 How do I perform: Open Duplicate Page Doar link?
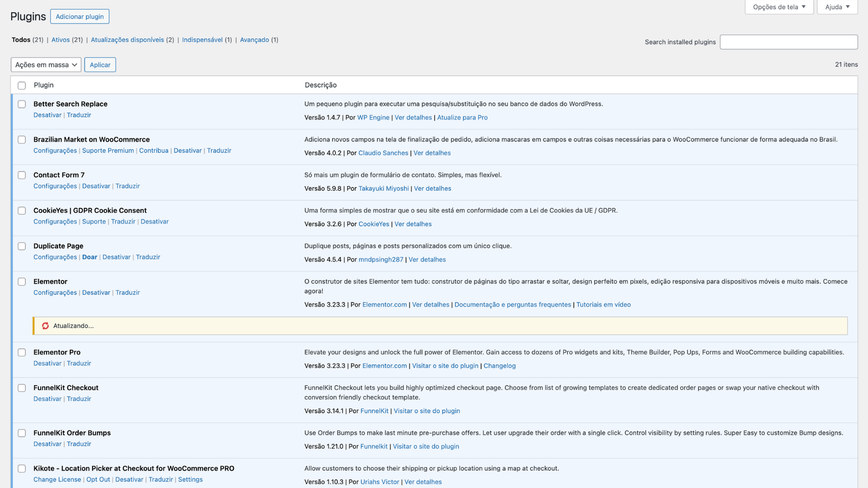pos(90,257)
